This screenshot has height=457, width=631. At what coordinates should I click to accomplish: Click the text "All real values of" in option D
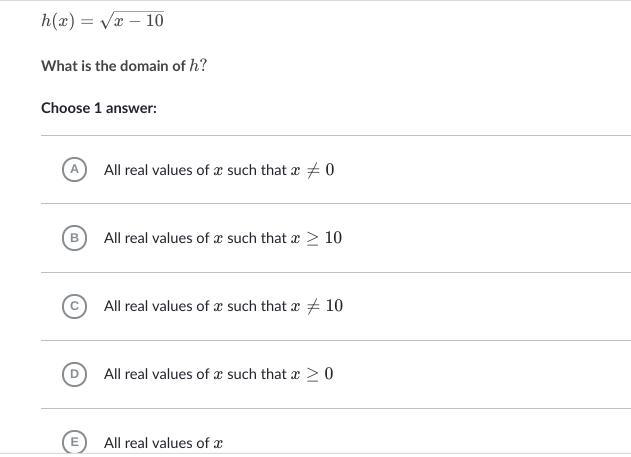click(x=157, y=374)
